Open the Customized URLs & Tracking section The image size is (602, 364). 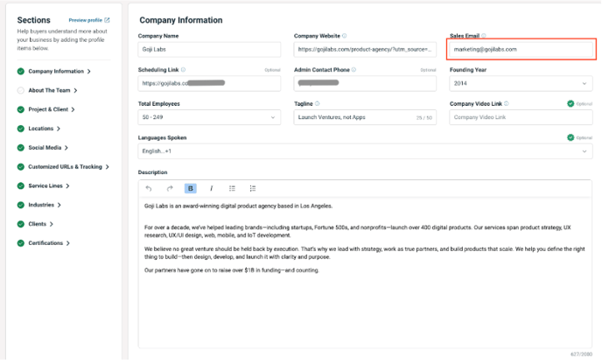click(x=68, y=166)
